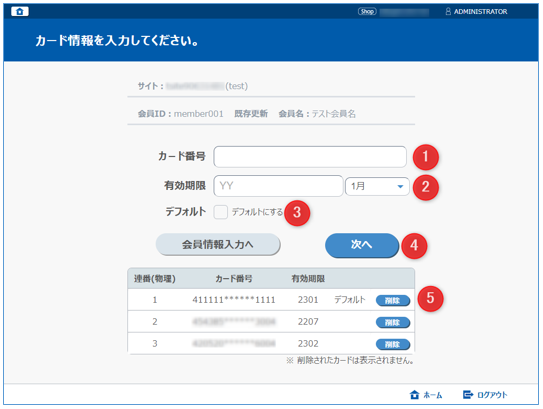Click 削除 for the card expiring 2207
543x409 pixels.
point(393,322)
